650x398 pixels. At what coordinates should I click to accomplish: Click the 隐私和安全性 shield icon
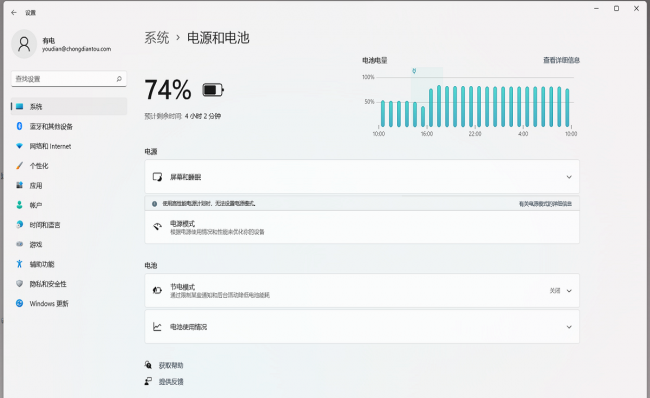point(19,284)
